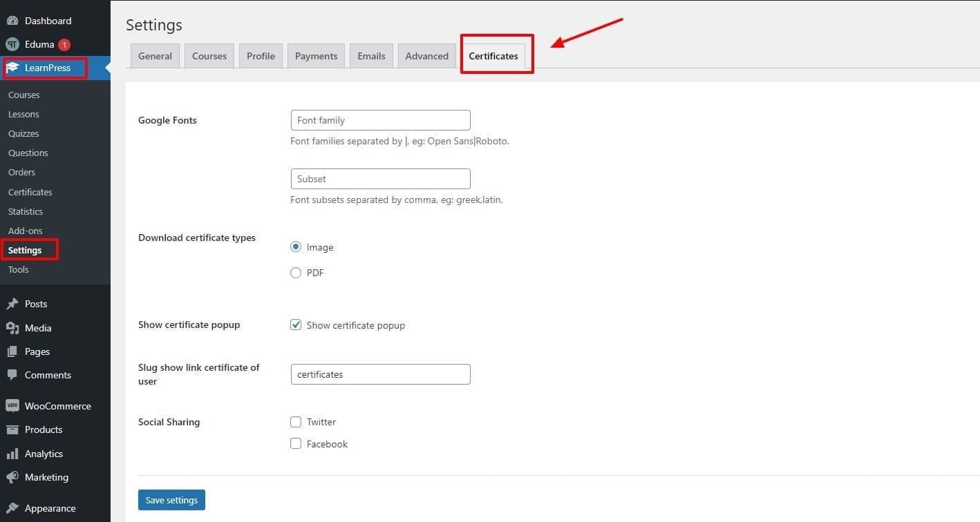Select the PDF download certificate type

(x=296, y=272)
